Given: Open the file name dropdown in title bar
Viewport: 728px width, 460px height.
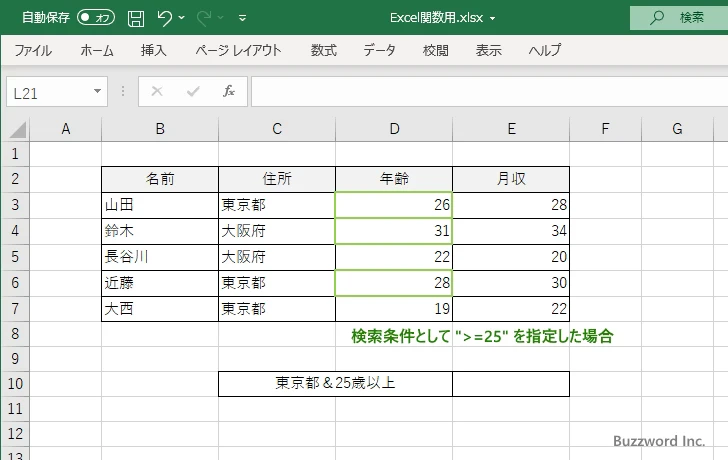Looking at the screenshot, I should [x=493, y=18].
